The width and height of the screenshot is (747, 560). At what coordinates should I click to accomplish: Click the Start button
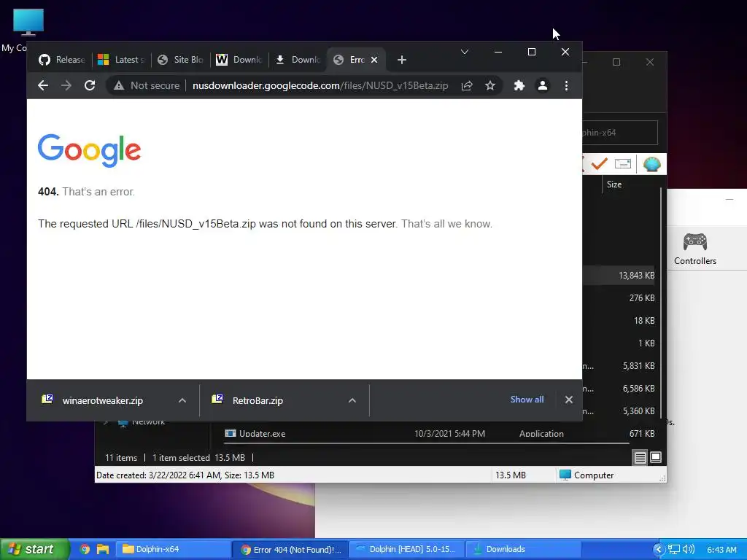click(x=35, y=549)
